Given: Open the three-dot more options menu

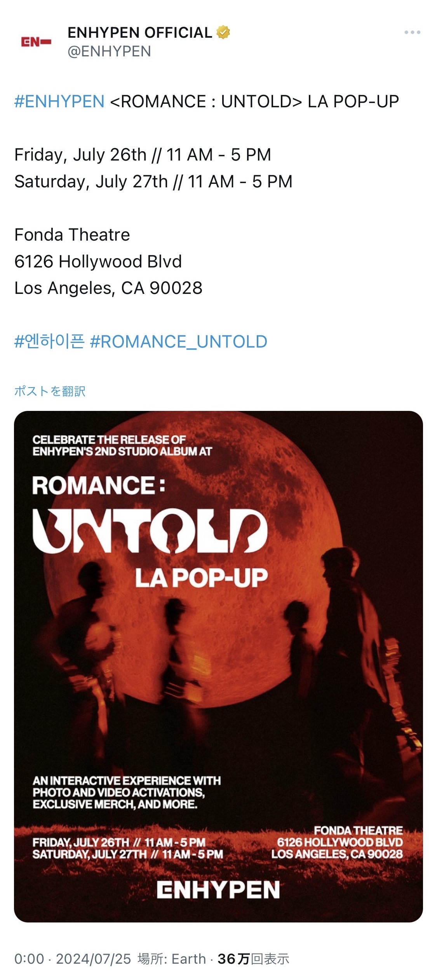Looking at the screenshot, I should coord(412,32).
